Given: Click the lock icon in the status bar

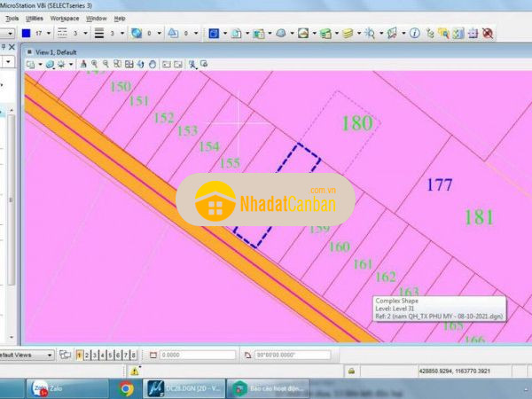Looking at the screenshot, I should pyautogui.click(x=352, y=371).
